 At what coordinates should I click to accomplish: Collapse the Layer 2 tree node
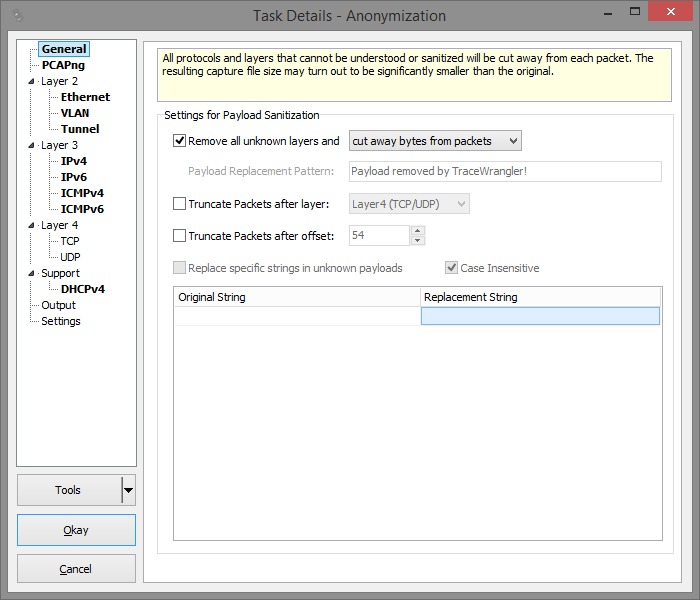click(x=31, y=81)
